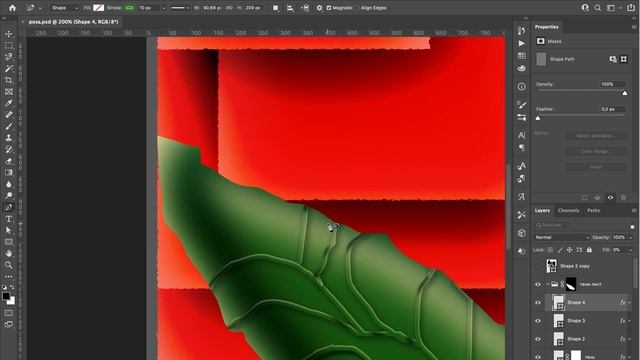The width and height of the screenshot is (640, 360).
Task: Expand Shape 3 layer effects arrow
Action: 630,321
